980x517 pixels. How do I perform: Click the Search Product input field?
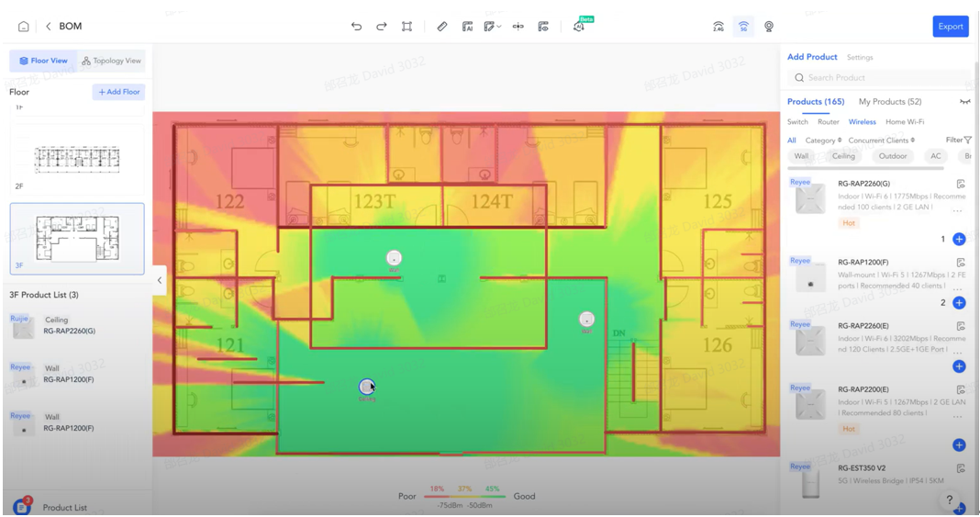tap(878, 78)
